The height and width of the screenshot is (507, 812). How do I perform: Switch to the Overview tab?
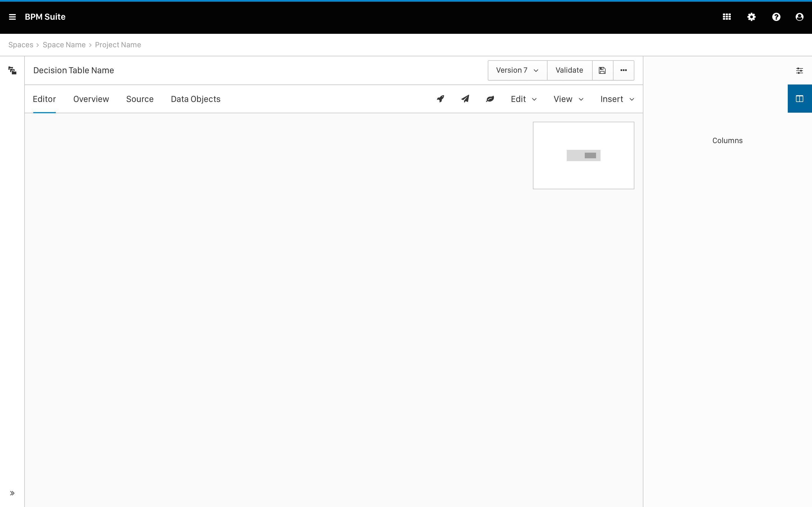(91, 99)
